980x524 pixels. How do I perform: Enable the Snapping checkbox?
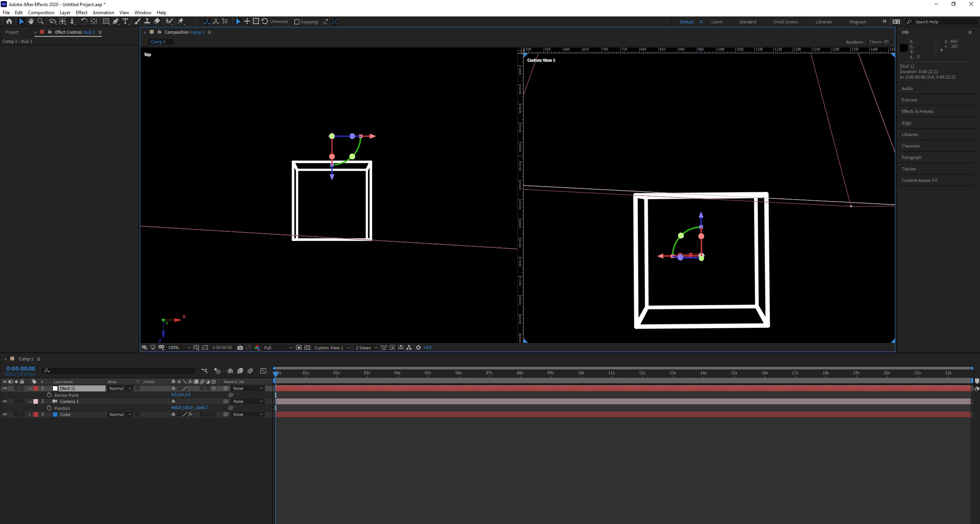297,22
